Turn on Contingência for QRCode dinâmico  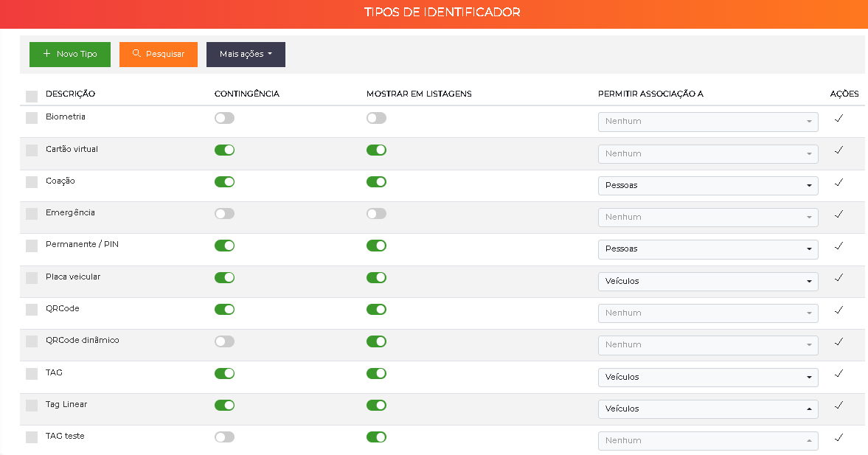coord(224,341)
